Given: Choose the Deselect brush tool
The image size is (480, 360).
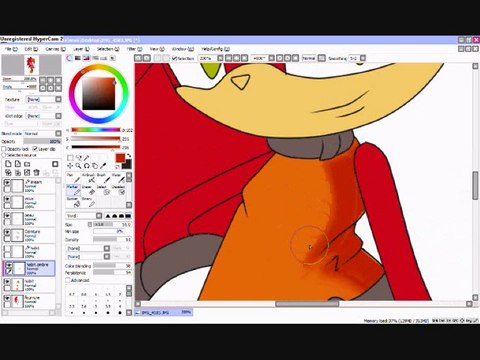Looking at the screenshot, I should pyautogui.click(x=118, y=190).
